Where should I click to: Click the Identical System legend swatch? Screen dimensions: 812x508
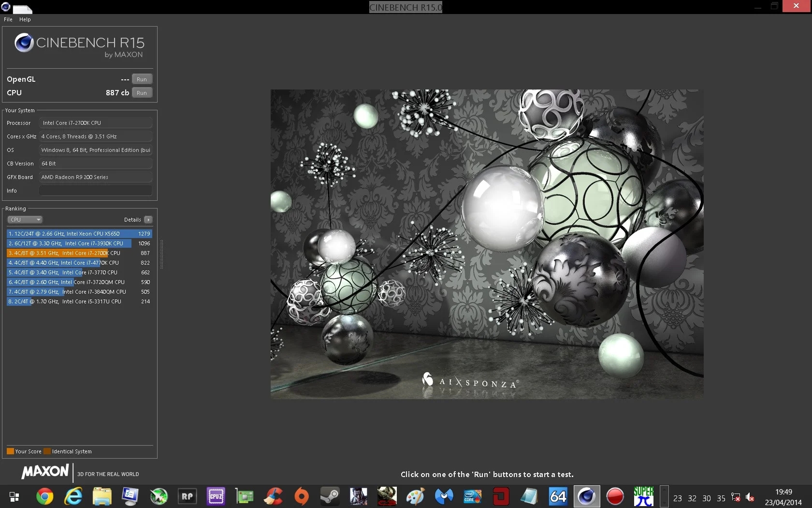pos(47,451)
